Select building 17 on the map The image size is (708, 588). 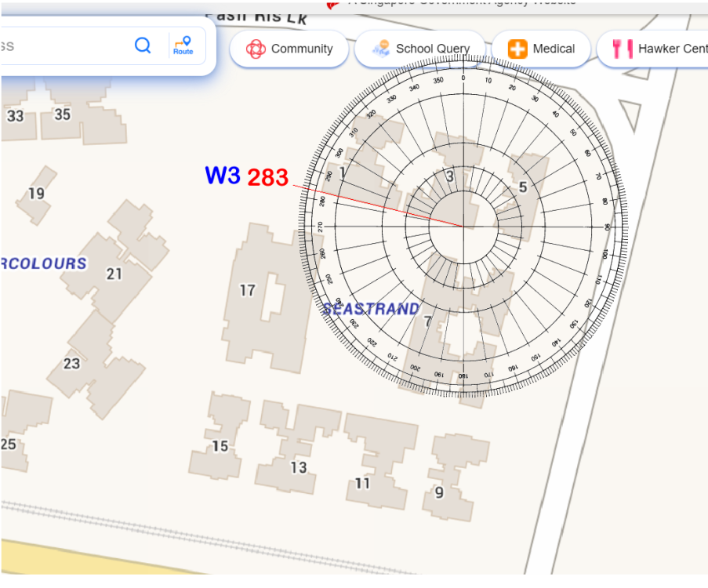(248, 291)
